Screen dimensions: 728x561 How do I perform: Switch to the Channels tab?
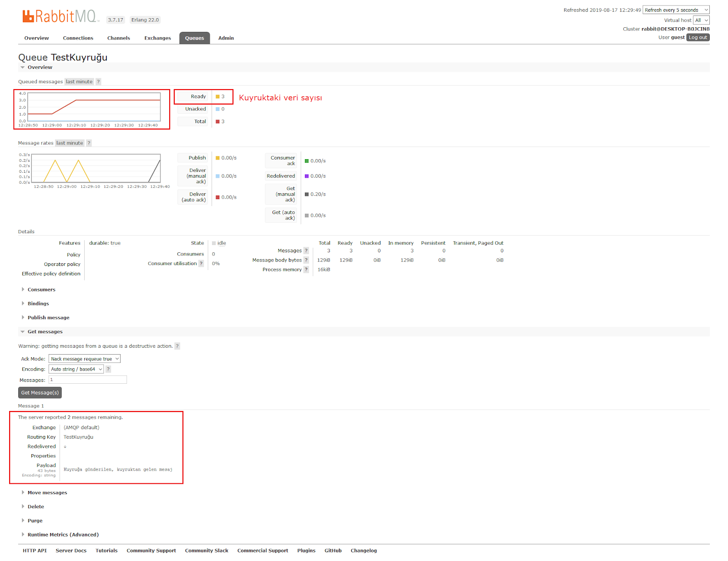(119, 38)
